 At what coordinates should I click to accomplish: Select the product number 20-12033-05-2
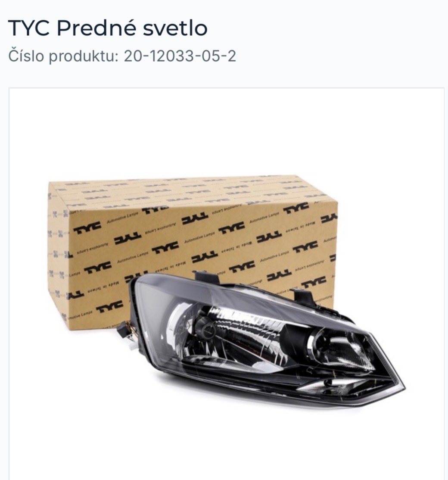pos(180,56)
